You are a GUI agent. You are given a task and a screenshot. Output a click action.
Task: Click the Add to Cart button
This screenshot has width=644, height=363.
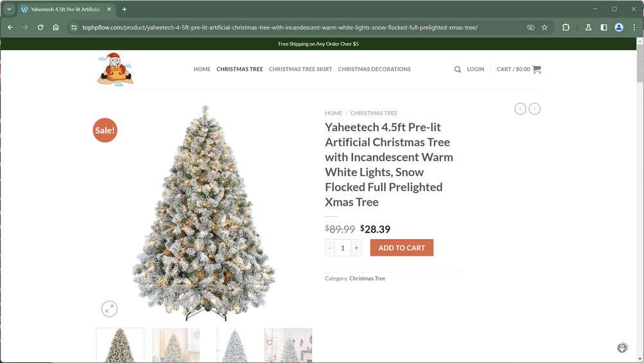[401, 248]
